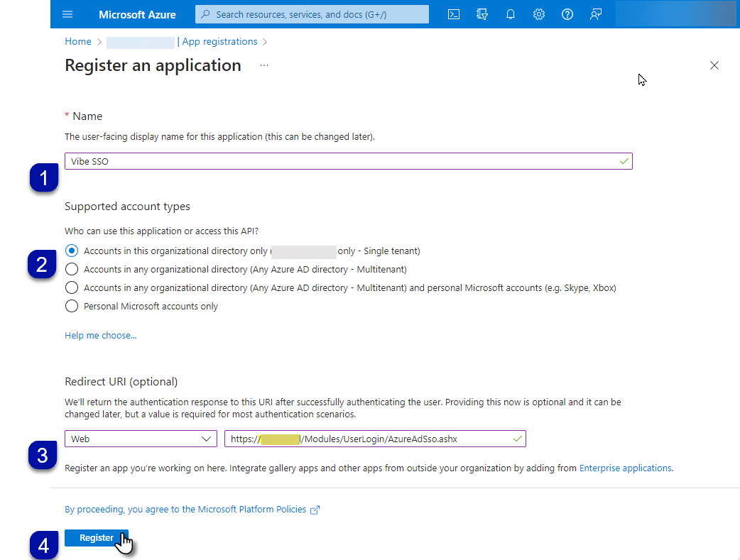Click the search magnifier icon
The height and width of the screenshot is (560, 740).
(205, 14)
